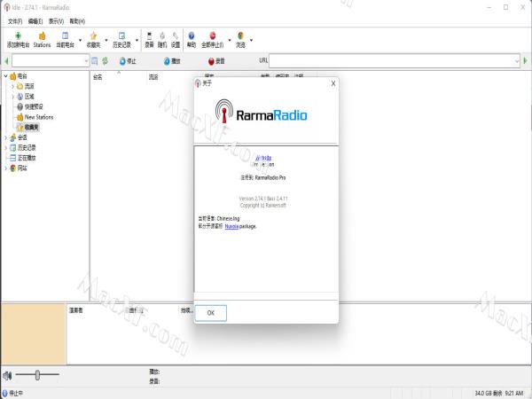
Task: Open the 帮助(H) menu
Action: point(77,21)
